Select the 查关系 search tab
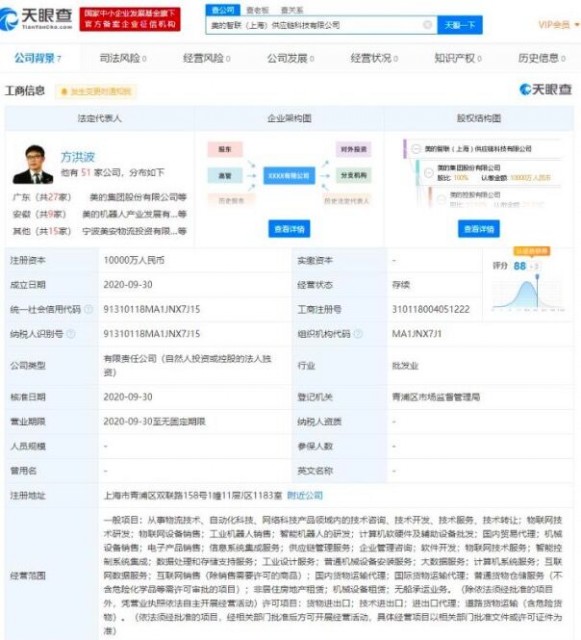 [292, 10]
